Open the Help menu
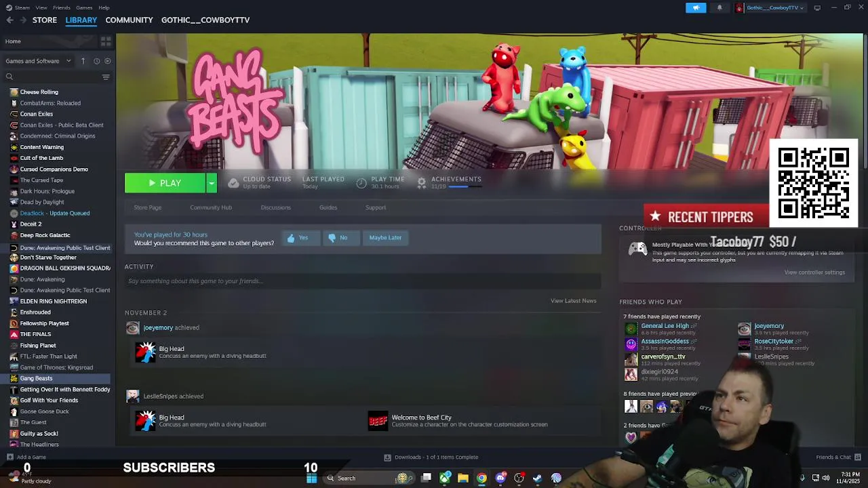 [x=104, y=8]
